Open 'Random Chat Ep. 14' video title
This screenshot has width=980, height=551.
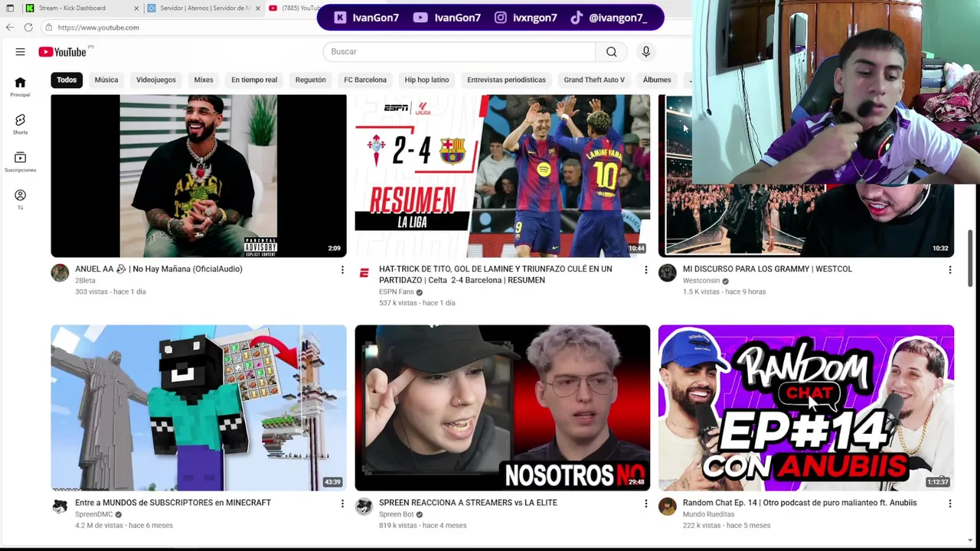[799, 503]
